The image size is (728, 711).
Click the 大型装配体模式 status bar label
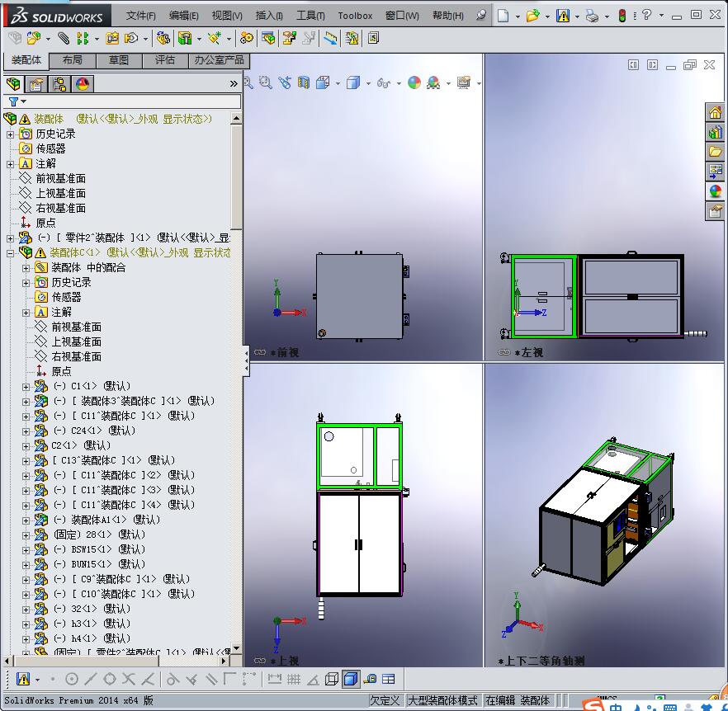coord(442,699)
